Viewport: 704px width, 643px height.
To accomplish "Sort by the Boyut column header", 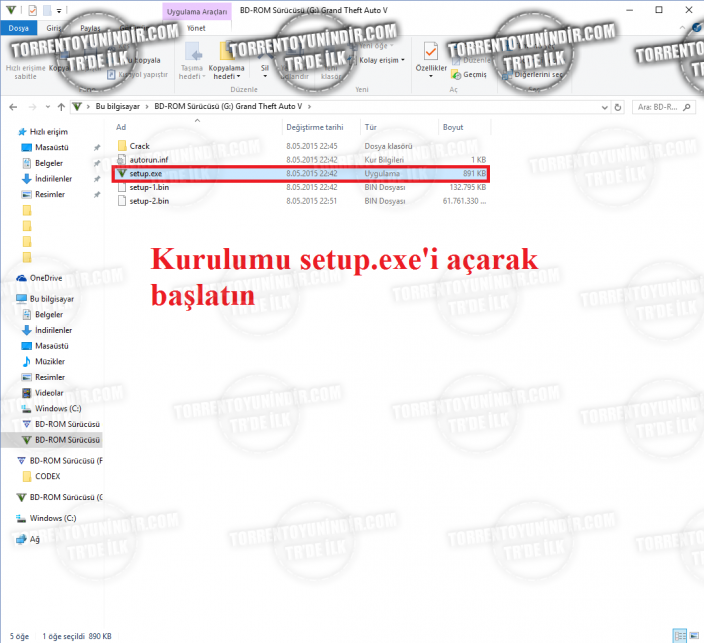I will tap(453, 127).
